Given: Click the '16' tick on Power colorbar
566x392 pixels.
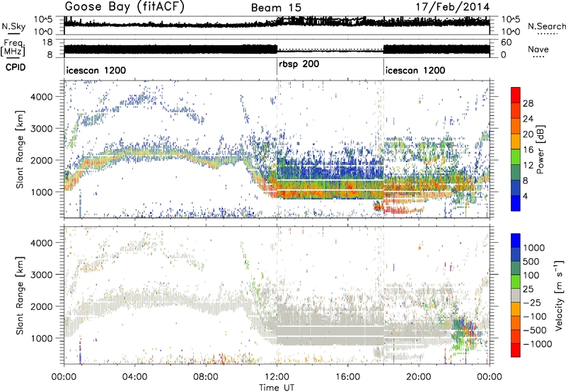Looking at the screenshot, I should coord(528,150).
